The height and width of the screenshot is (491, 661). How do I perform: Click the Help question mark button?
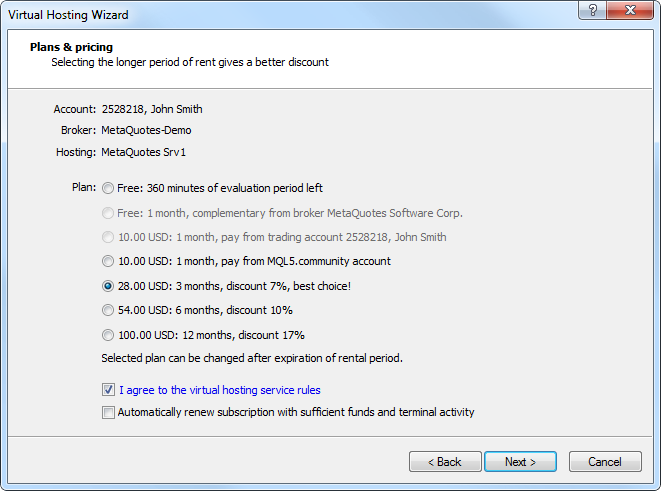coord(594,10)
